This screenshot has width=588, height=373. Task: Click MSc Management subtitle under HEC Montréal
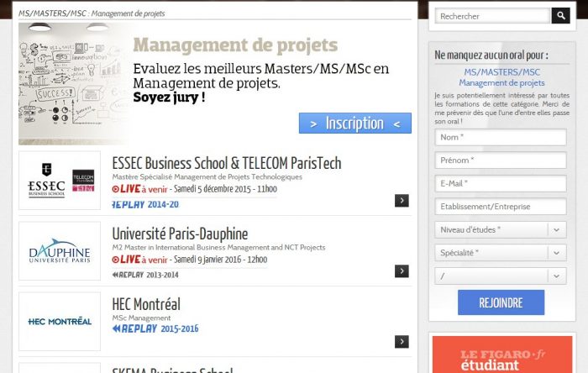pos(141,318)
